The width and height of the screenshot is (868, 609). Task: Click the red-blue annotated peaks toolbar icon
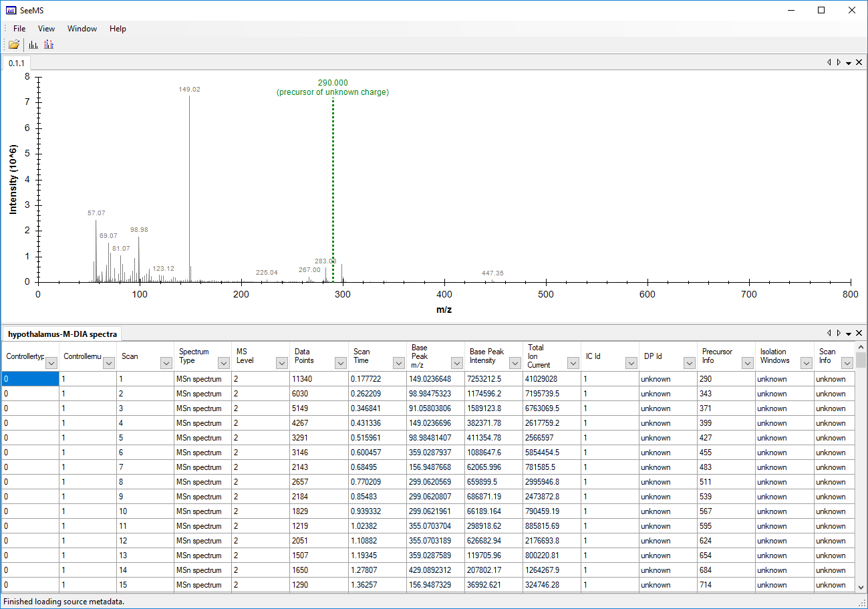click(x=49, y=45)
